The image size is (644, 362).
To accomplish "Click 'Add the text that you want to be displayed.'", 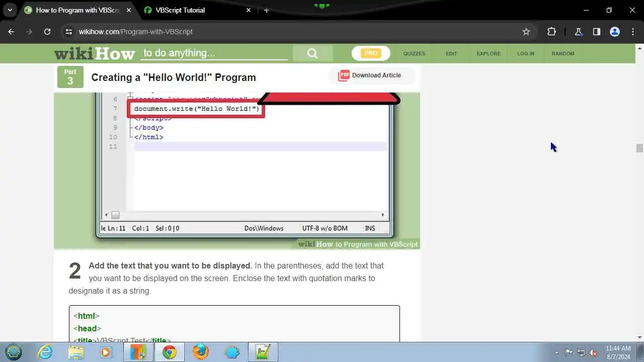I will point(171,265).
